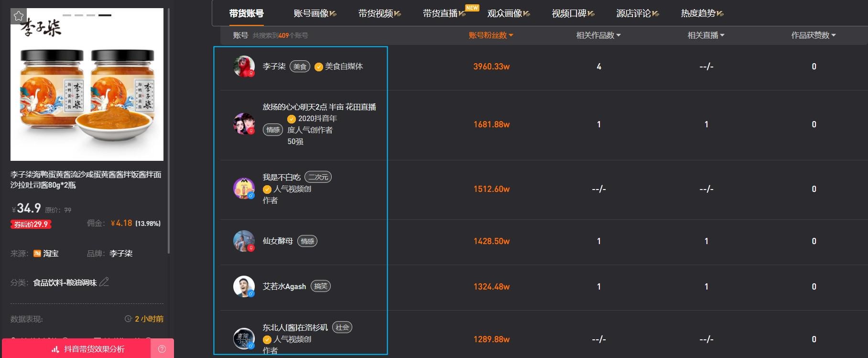This screenshot has height=358, width=868.
Task: Click 仙女酵母 account avatar
Action: (x=244, y=241)
